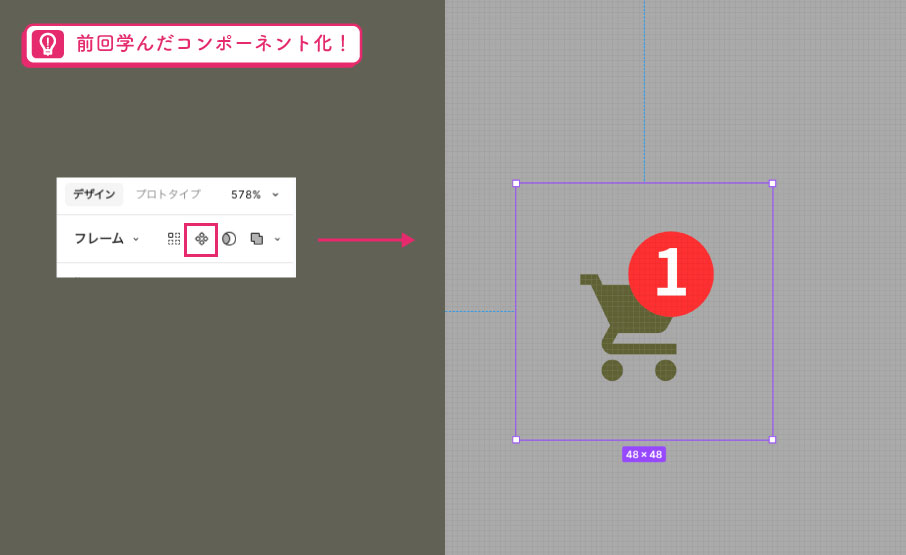Use the selection as mask
The height and width of the screenshot is (555, 906).
[x=229, y=239]
